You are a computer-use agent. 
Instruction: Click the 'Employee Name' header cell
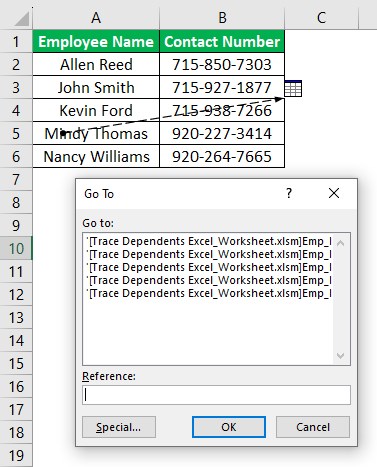coord(96,42)
